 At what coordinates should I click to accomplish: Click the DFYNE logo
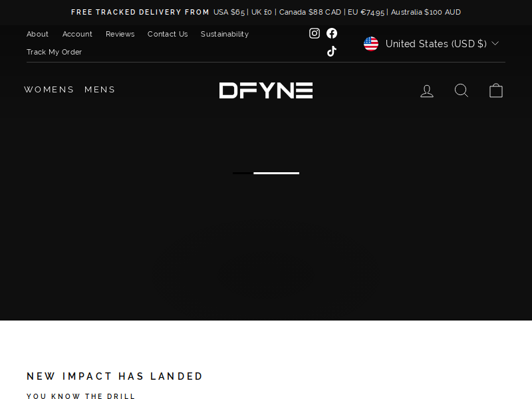point(266,90)
